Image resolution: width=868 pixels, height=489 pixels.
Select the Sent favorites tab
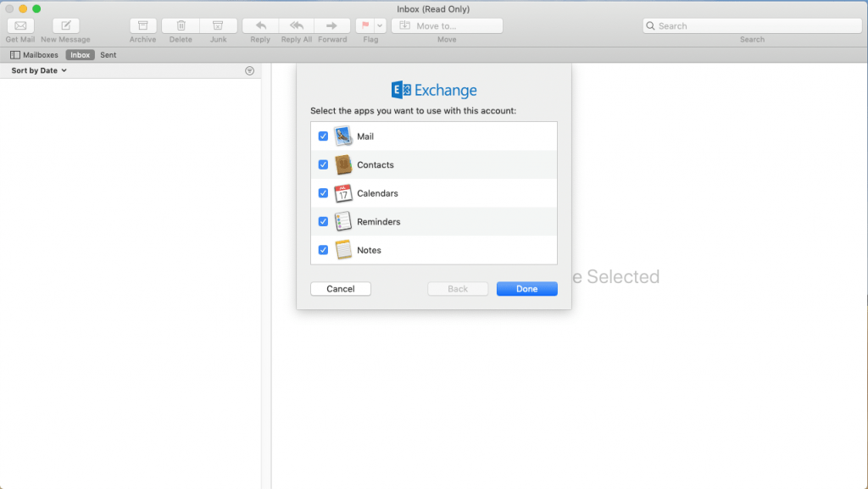coord(108,55)
